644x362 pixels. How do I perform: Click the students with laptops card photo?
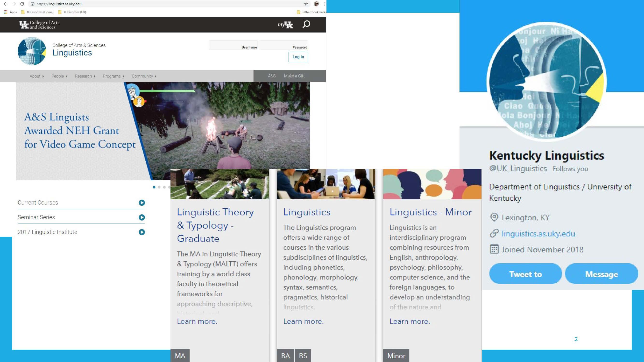(326, 184)
